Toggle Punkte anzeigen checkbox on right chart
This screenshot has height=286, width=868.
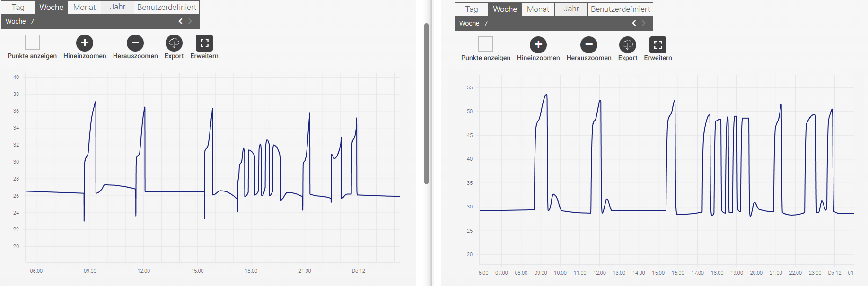[x=486, y=44]
